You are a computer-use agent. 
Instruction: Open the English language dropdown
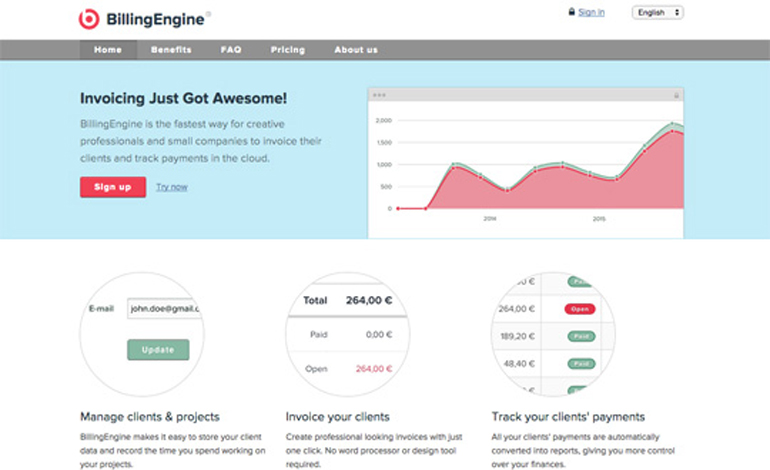click(658, 12)
